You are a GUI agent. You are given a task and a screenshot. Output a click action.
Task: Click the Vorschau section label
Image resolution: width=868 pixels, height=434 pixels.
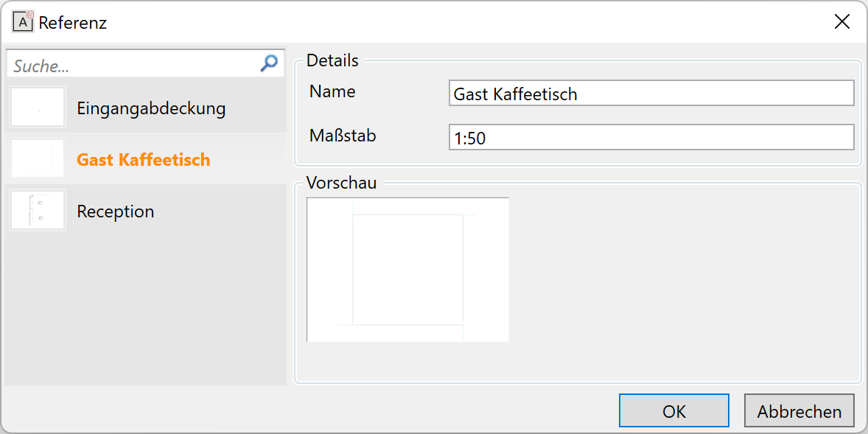coord(342,183)
